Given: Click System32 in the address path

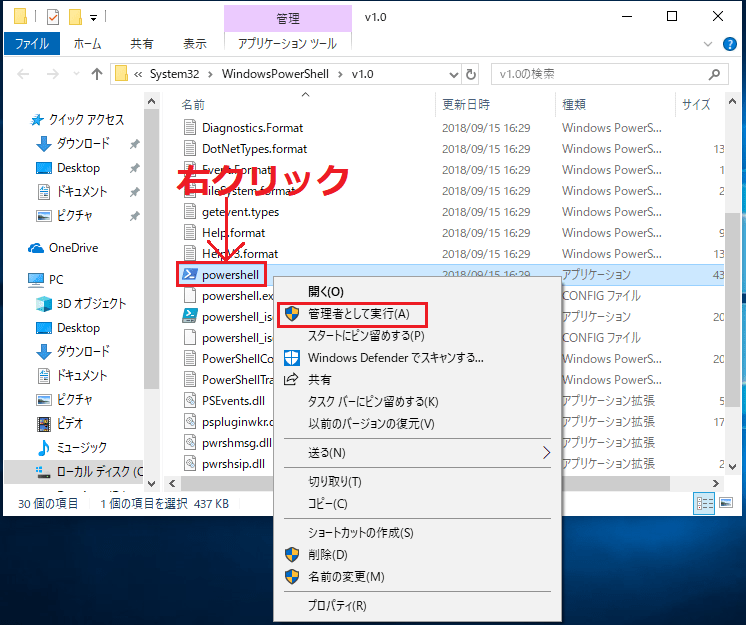Looking at the screenshot, I should [x=174, y=74].
